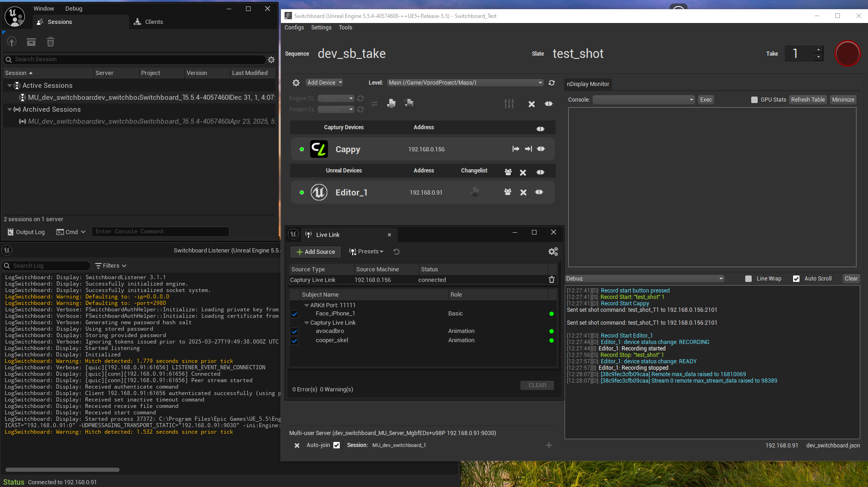Expand the Level selection combo box
Viewport: 868px width, 487px height.
pyautogui.click(x=465, y=83)
